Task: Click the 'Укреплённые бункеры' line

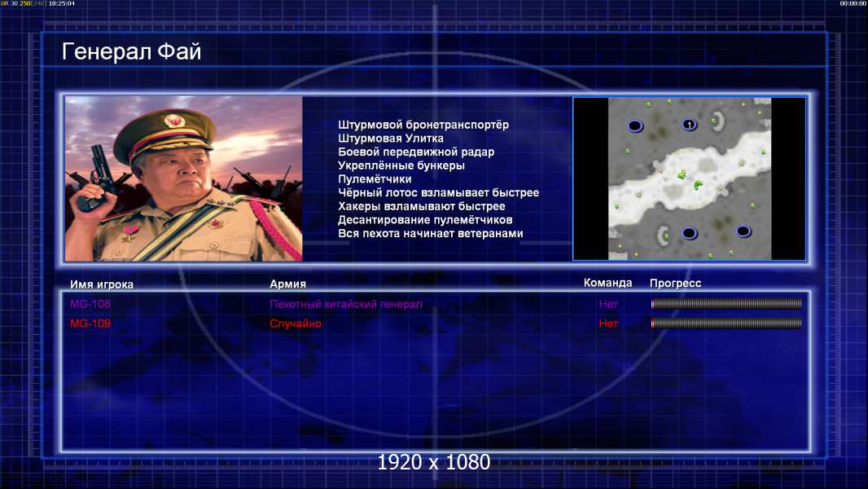Action: (x=401, y=165)
